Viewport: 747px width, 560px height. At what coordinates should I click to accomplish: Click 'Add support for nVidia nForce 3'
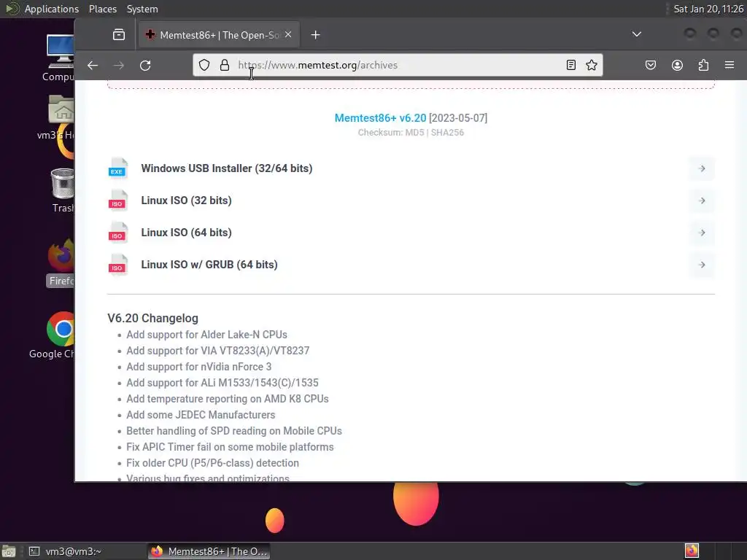198,367
